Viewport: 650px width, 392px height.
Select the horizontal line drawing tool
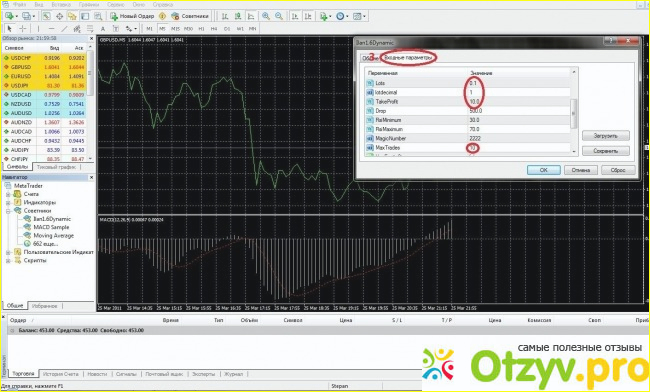point(51,29)
